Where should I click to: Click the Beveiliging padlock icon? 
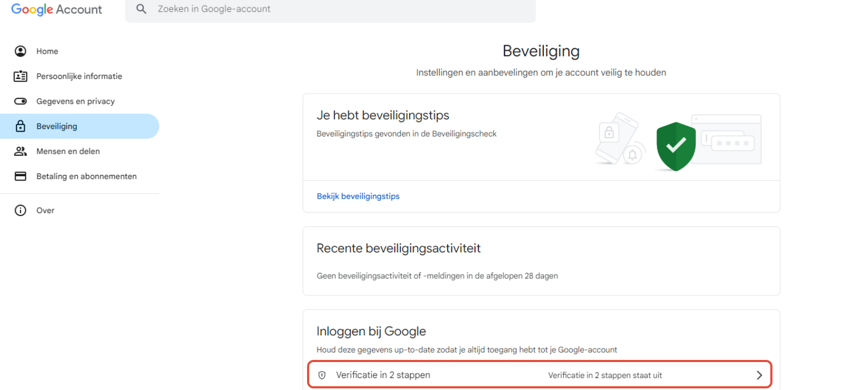coord(20,126)
